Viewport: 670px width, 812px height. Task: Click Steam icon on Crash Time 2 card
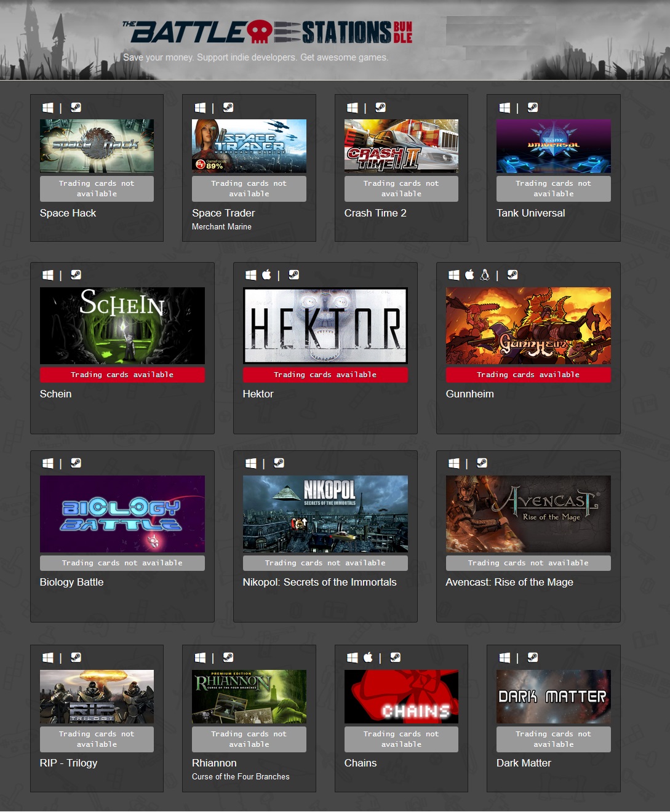coord(380,107)
